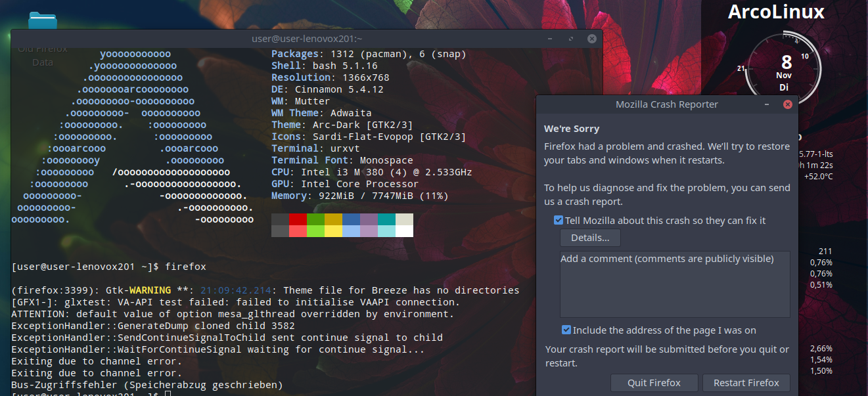Maximize the terminal window

pyautogui.click(x=571, y=39)
